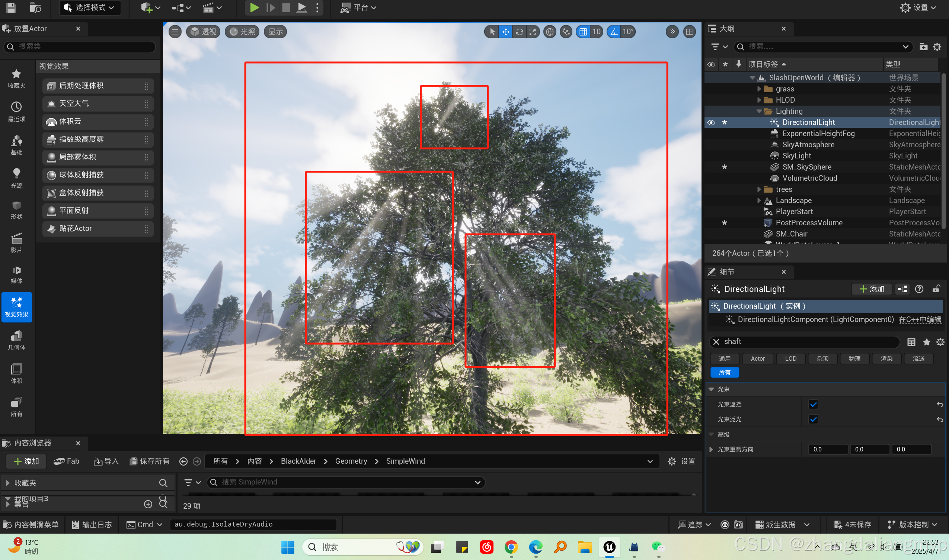
Task: Toggle grid snapping icon in viewport toolbar
Action: (583, 32)
